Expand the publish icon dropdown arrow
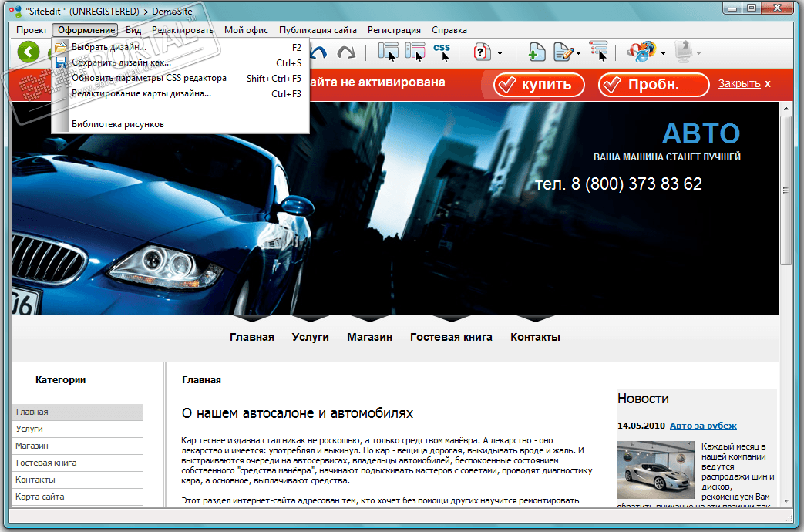Screen dimensions: 804x532 point(698,53)
